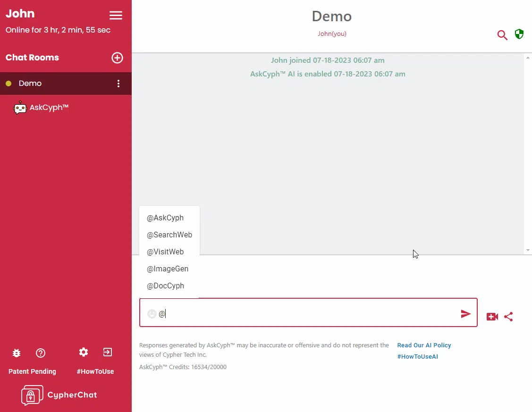Click the share icon

(508, 317)
